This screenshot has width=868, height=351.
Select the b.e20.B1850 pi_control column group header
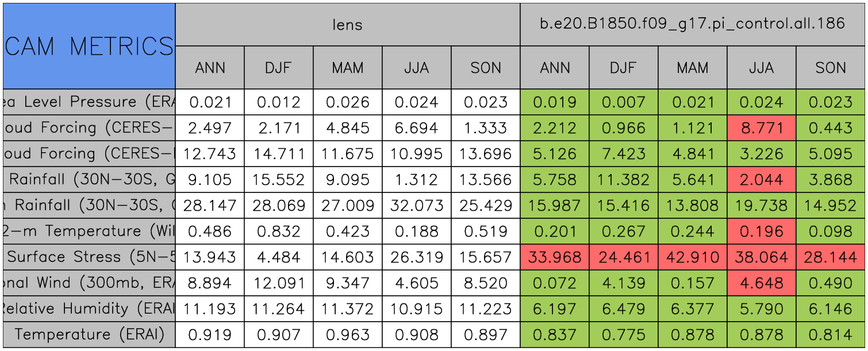click(692, 24)
